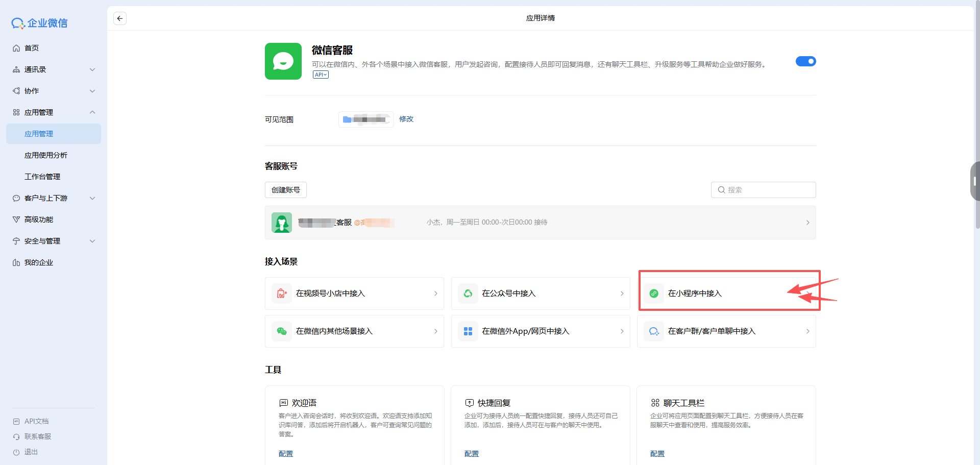
Task: Expand the 协作 menu chevron
Action: [x=92, y=91]
